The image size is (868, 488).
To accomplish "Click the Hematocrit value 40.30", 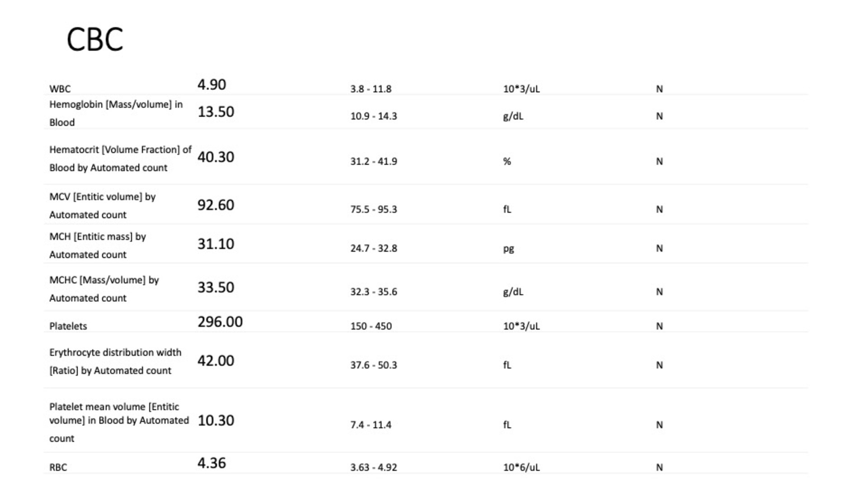I will click(216, 157).
